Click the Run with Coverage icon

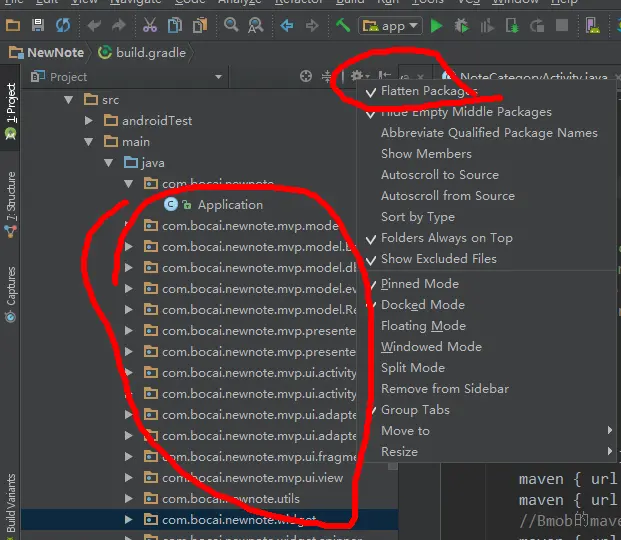coord(487,26)
